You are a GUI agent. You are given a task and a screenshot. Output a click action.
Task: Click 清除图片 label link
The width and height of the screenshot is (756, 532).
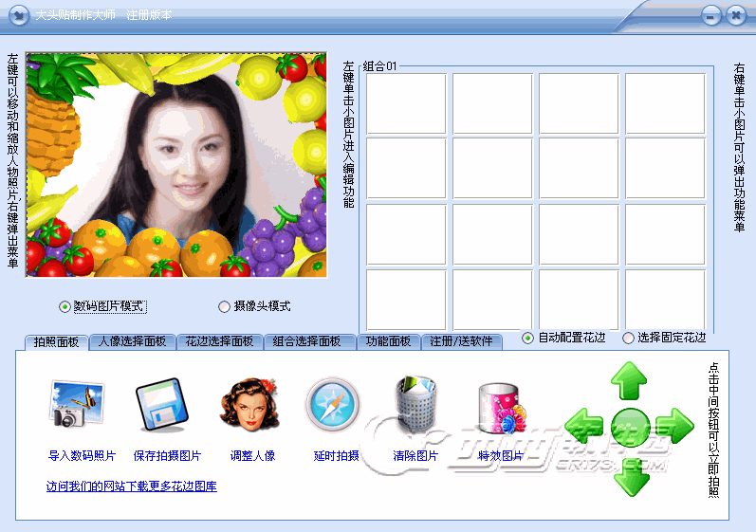pos(415,456)
